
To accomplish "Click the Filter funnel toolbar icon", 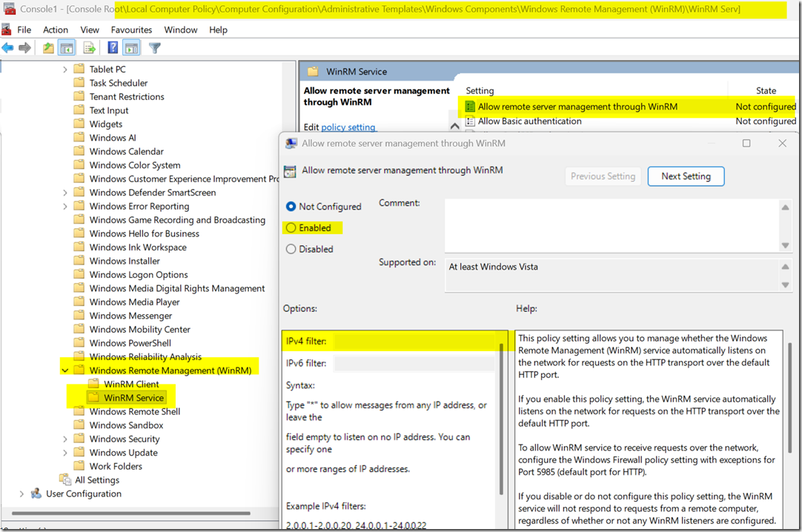I will 154,48.
